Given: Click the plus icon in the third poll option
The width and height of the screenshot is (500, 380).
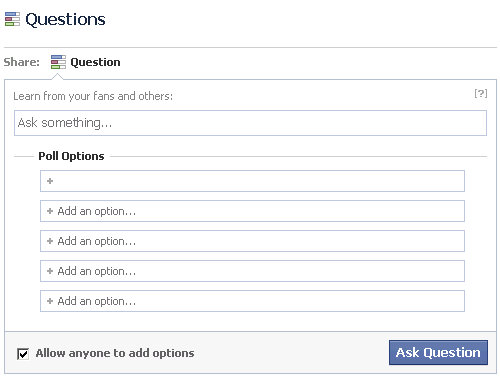Looking at the screenshot, I should point(50,241).
